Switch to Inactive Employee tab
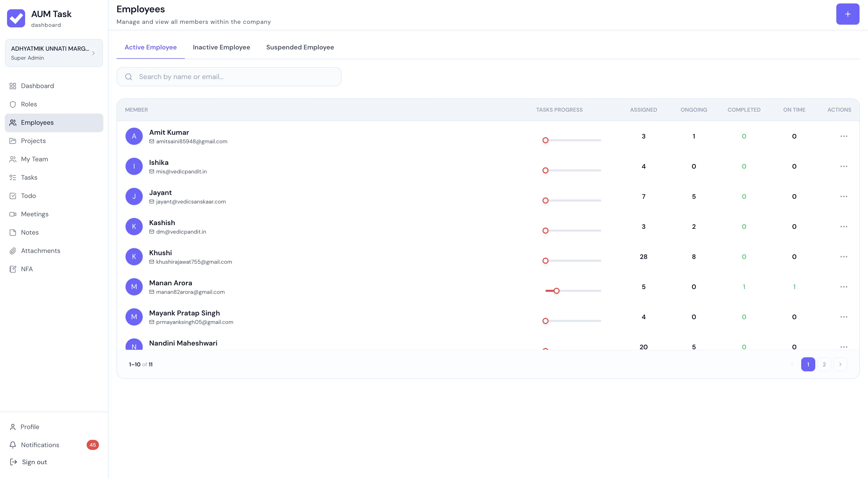Screen dimensions: 868x479 (x=221, y=47)
